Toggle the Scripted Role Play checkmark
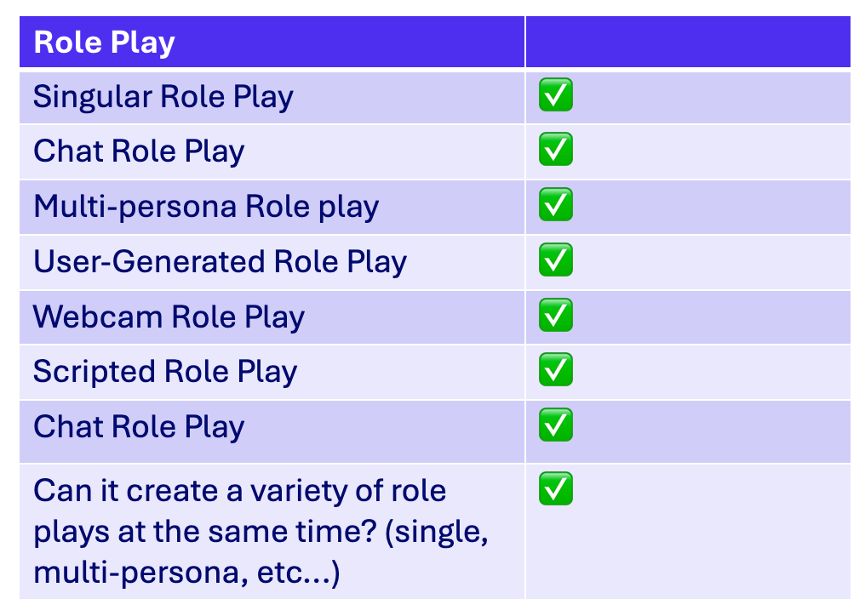Viewport: 865px width, 616px height. 555,370
